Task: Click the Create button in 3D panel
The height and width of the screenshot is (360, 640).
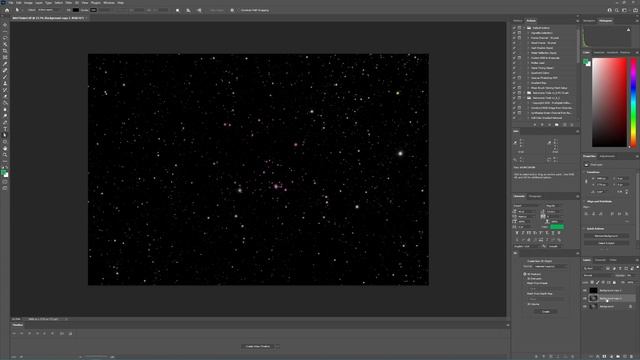Action: [546, 311]
